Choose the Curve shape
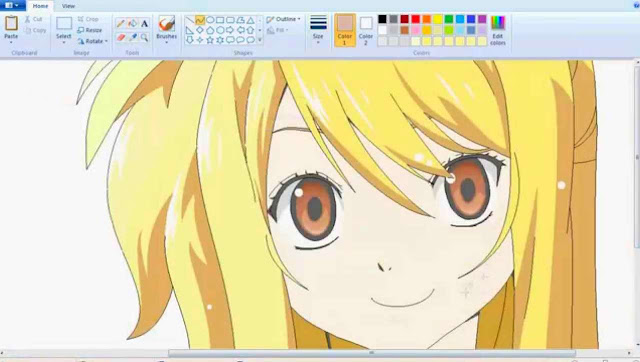 [x=200, y=20]
